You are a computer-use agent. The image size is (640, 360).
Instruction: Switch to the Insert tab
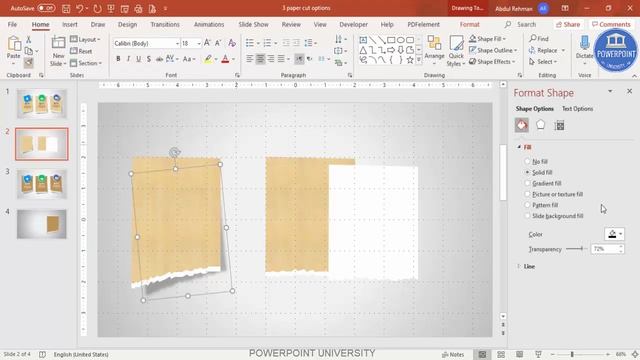[70, 24]
